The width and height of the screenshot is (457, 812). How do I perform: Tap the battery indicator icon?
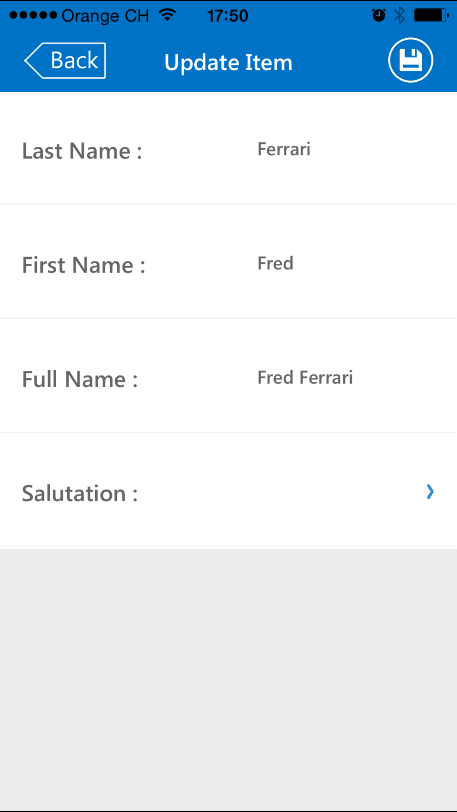tap(431, 16)
